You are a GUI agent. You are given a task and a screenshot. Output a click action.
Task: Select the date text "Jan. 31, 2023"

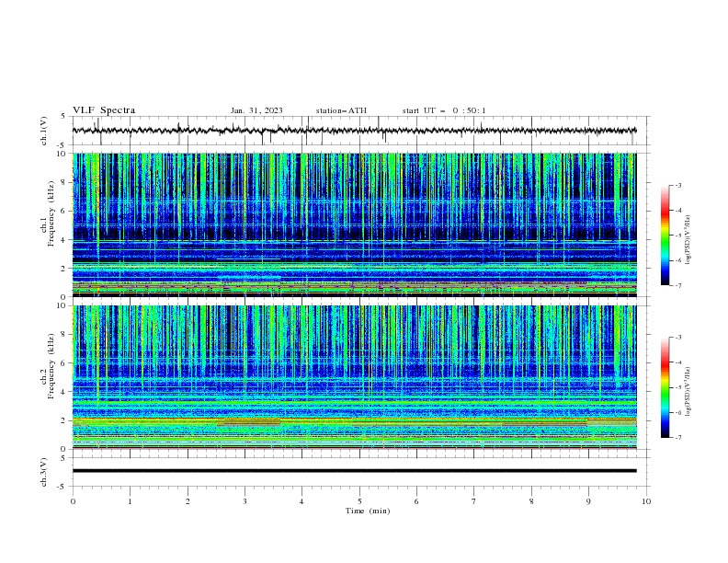click(256, 110)
